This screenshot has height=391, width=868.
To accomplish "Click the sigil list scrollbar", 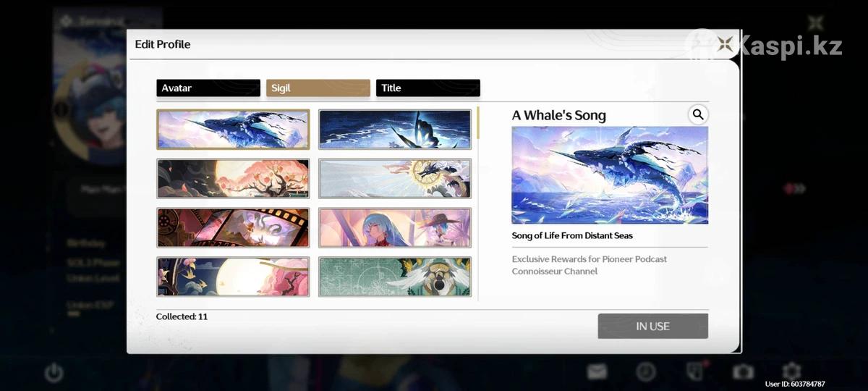I will (x=477, y=124).
